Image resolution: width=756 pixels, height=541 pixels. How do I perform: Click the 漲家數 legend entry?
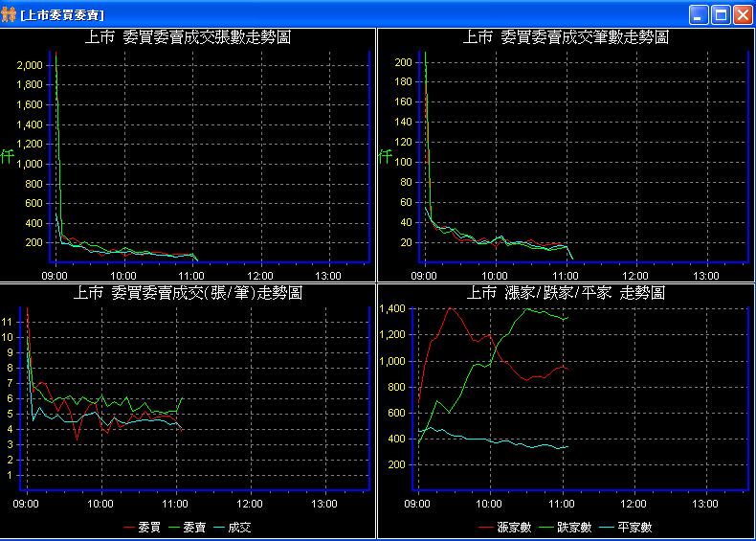505,528
